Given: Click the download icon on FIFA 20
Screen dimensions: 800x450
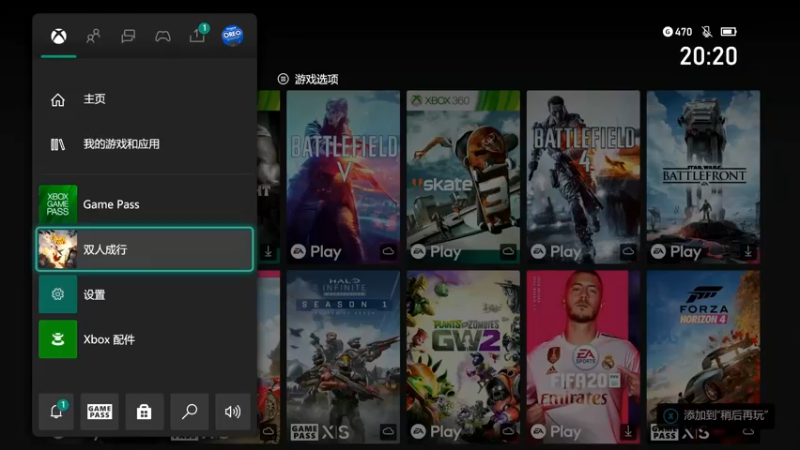Looking at the screenshot, I should click(628, 432).
